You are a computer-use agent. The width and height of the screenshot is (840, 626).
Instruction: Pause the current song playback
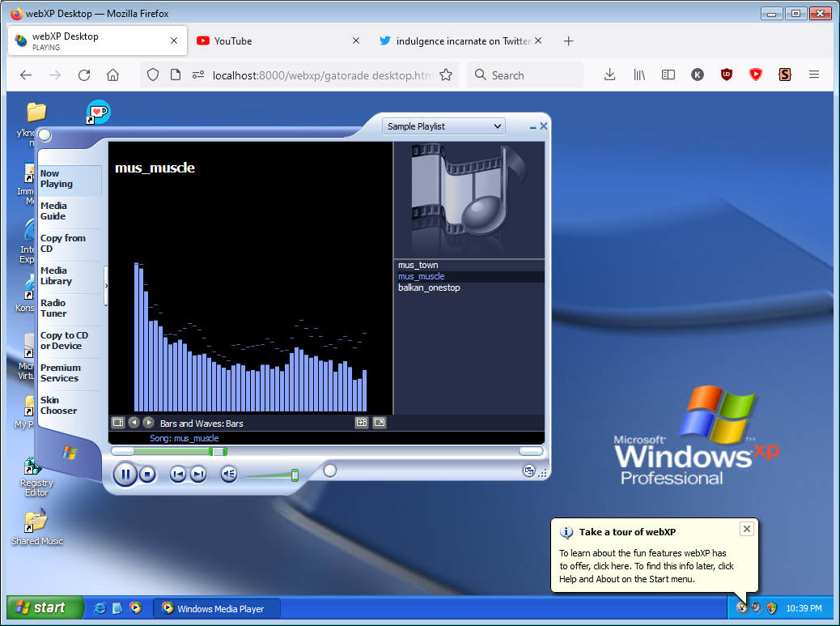(x=125, y=475)
